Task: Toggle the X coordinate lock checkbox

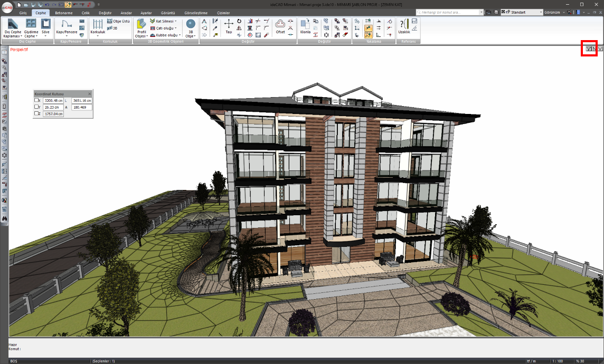Action: point(36,100)
